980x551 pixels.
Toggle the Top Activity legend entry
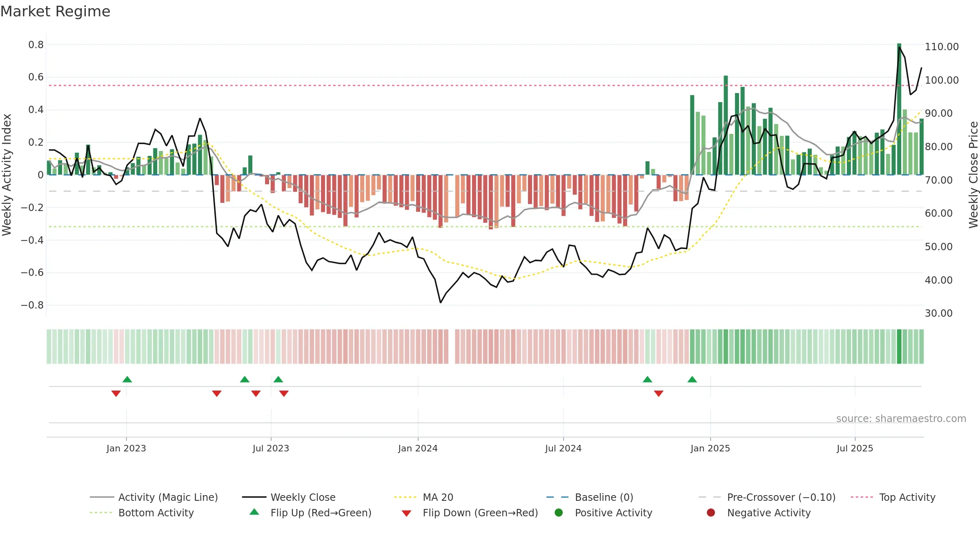[x=893, y=497]
